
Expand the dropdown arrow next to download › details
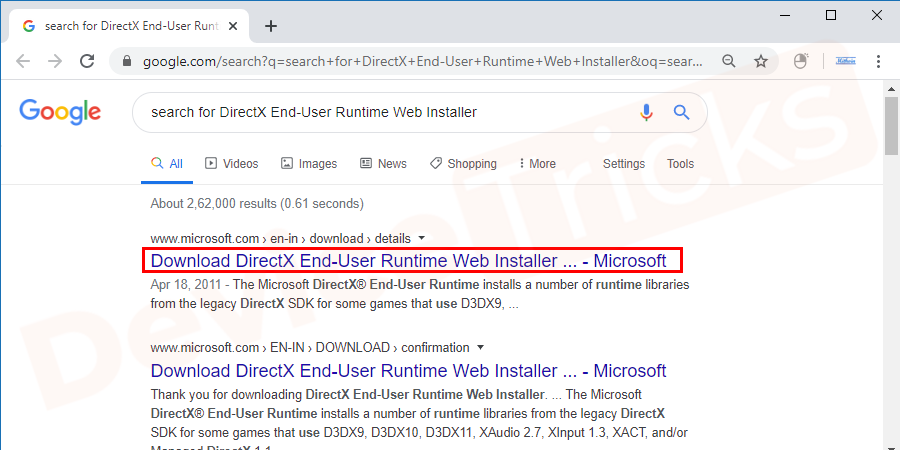[x=422, y=238]
